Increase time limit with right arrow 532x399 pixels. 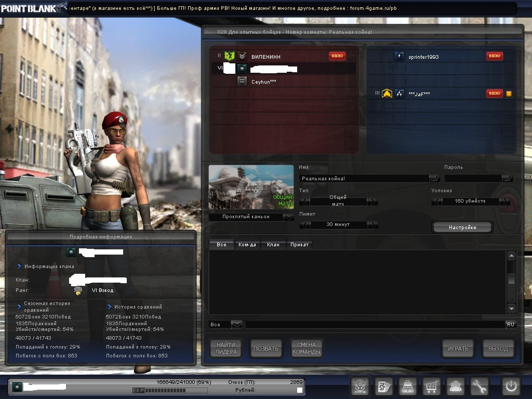click(x=373, y=224)
